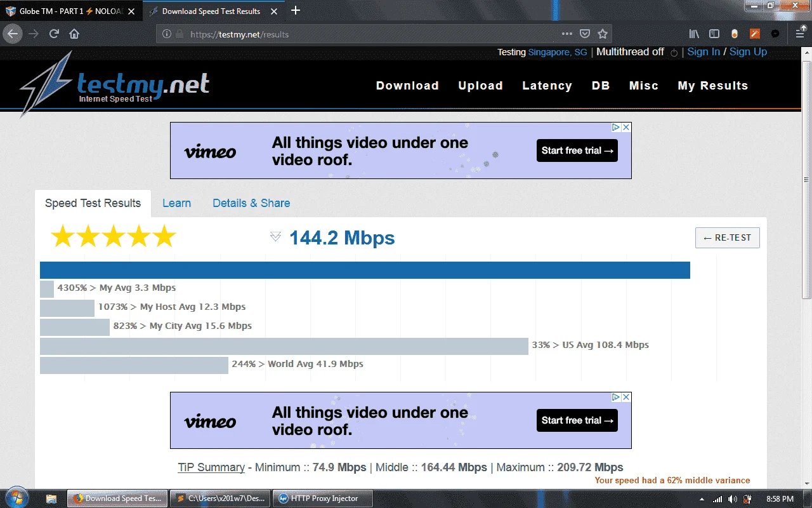This screenshot has height=508, width=812.
Task: Click the network signal tray icon
Action: point(717,499)
